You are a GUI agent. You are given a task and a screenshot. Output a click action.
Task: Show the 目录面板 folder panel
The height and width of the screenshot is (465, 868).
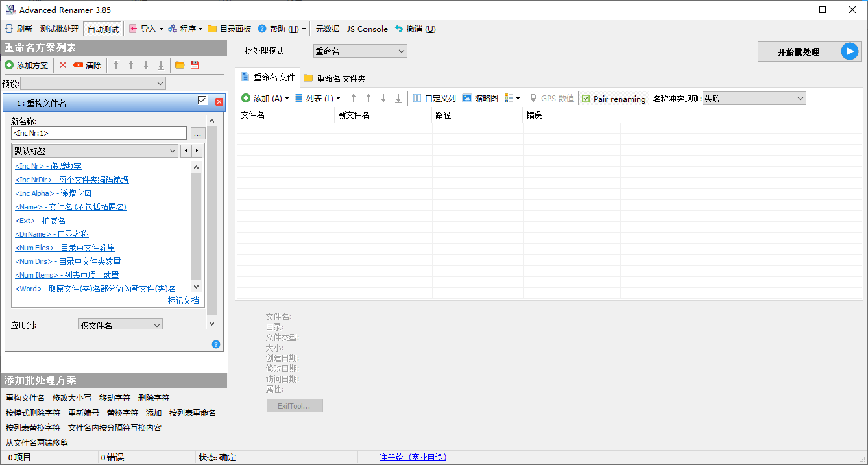click(x=230, y=29)
